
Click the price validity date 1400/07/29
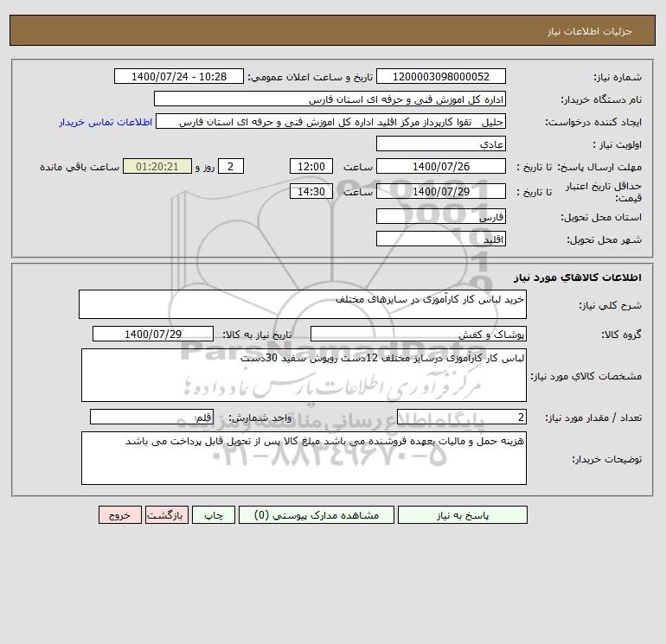click(441, 191)
